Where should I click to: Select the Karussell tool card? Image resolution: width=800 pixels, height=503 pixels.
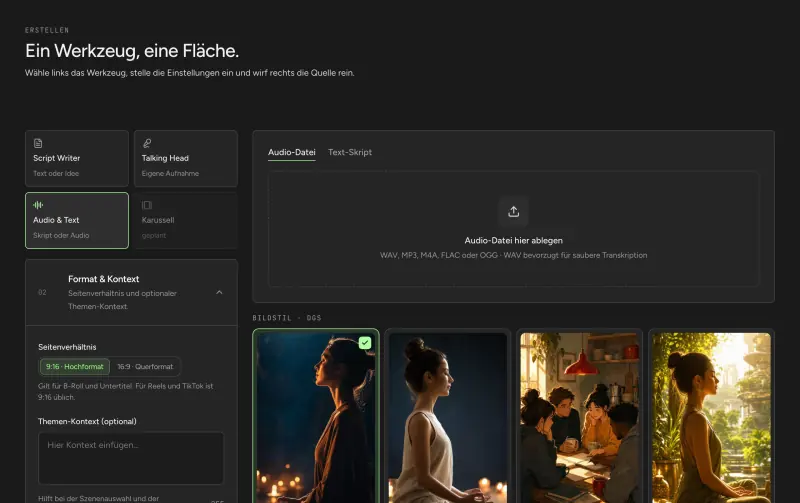tap(186, 220)
